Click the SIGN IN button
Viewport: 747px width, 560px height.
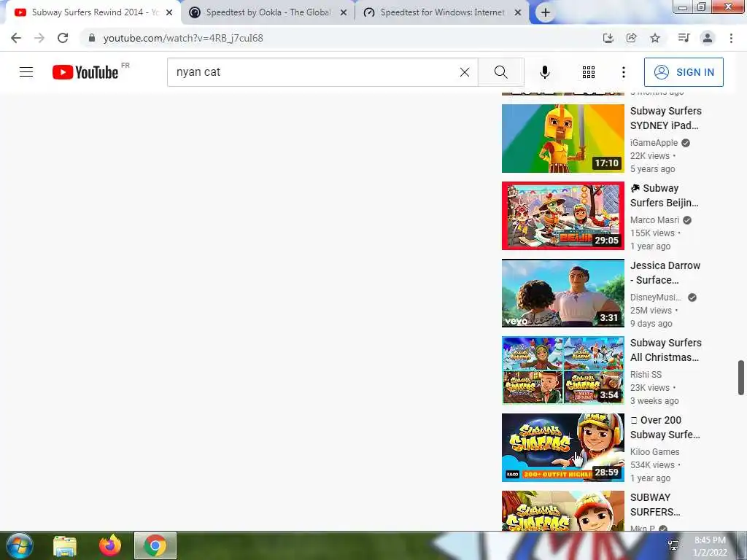(x=684, y=72)
